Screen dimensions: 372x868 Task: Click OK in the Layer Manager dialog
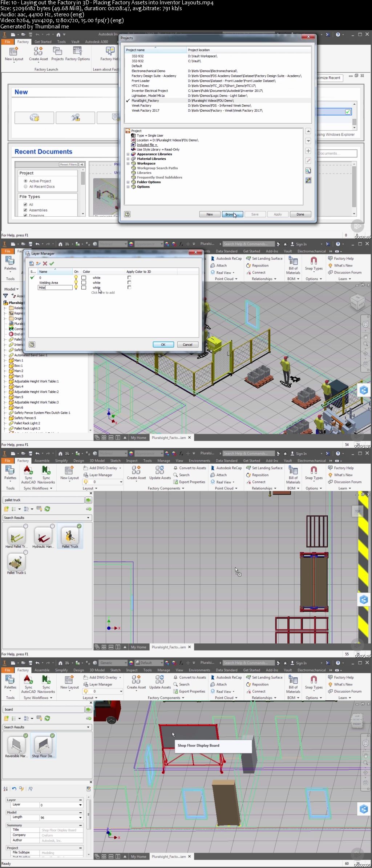pos(163,344)
